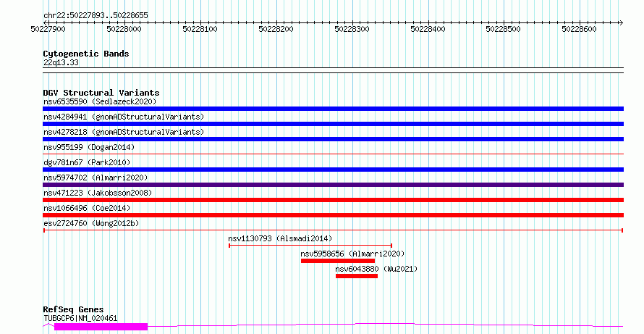Click the magenta TUBGCP6 intron line

(385, 324)
